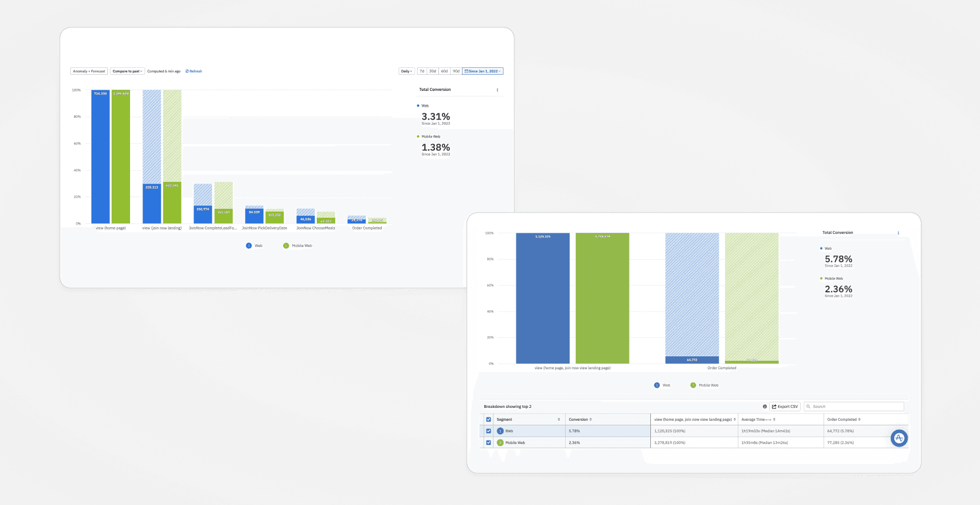
Task: Click the 'JoinNow PickDeliveryDate' axis label
Action: coord(265,228)
